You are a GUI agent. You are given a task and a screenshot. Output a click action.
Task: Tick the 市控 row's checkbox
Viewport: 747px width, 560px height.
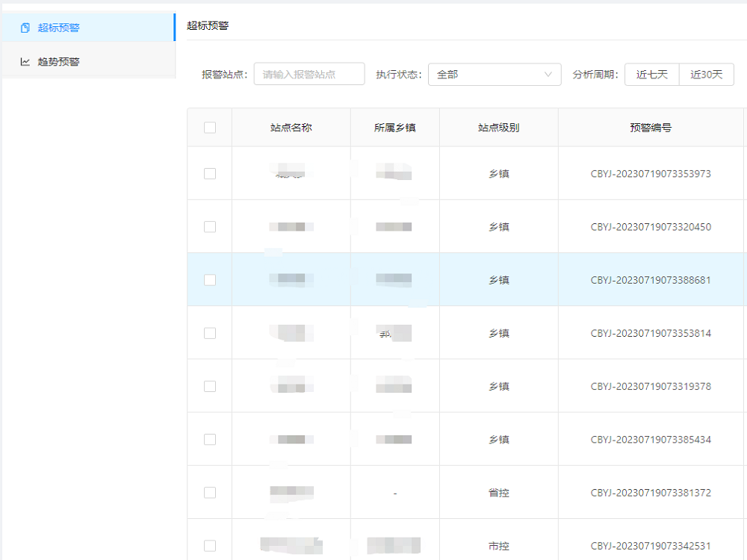tap(210, 546)
